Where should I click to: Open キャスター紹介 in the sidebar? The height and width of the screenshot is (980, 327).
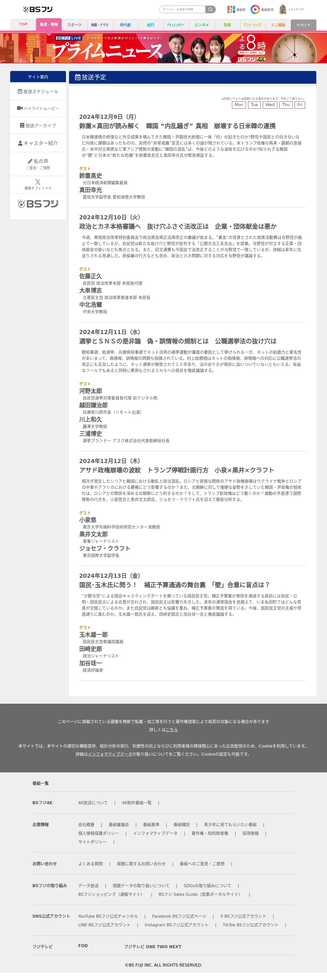coord(38,143)
